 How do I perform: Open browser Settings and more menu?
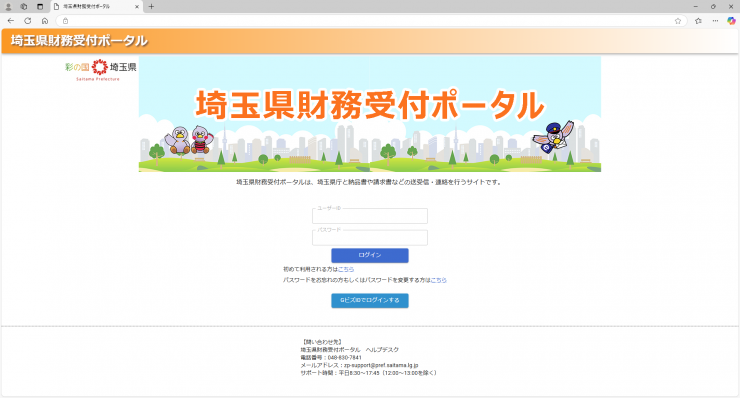[715, 21]
